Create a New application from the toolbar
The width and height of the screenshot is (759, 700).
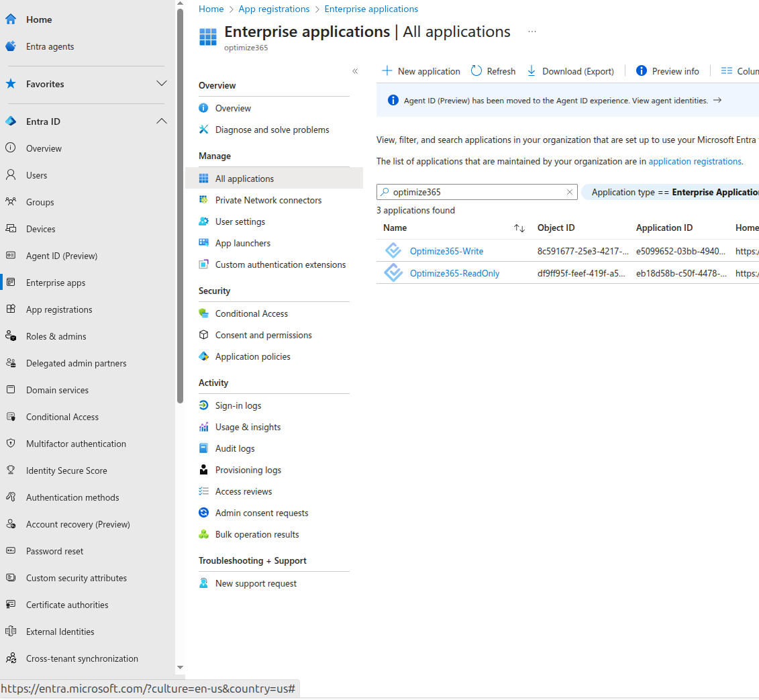pyautogui.click(x=421, y=70)
